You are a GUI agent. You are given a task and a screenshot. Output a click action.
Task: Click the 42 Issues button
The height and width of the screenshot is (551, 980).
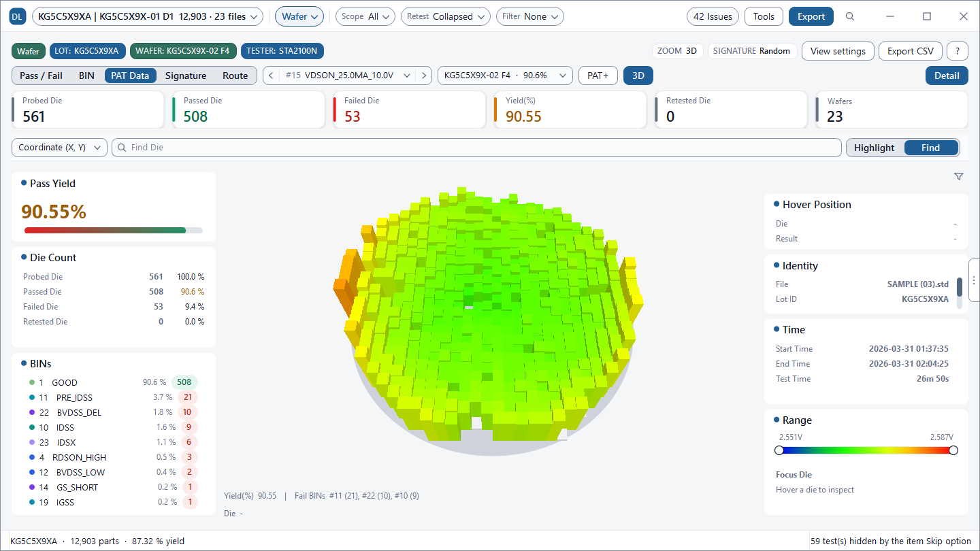pyautogui.click(x=713, y=16)
